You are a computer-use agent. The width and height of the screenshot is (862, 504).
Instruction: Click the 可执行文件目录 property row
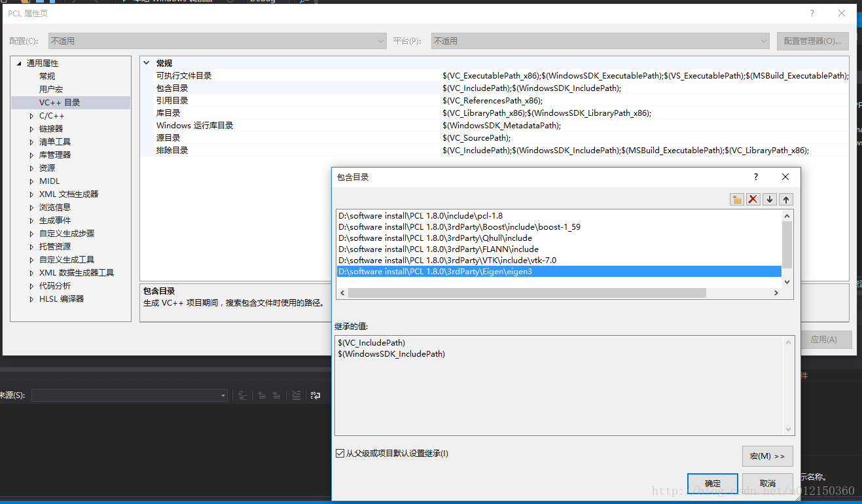click(x=495, y=76)
